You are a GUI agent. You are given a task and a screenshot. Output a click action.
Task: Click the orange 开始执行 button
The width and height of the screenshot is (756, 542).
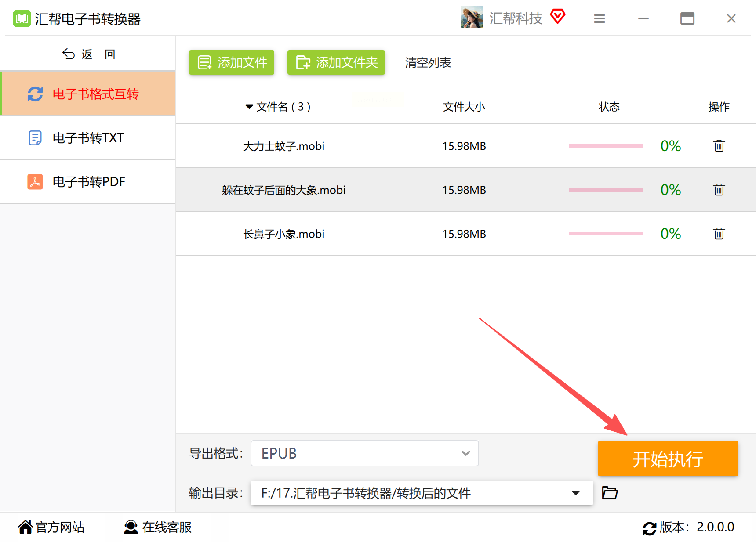click(668, 459)
